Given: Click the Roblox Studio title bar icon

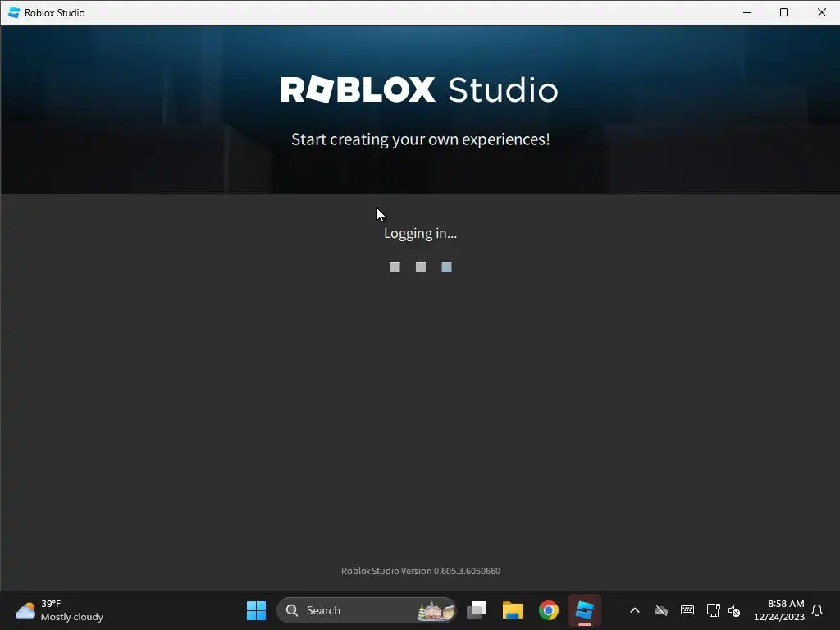Looking at the screenshot, I should (x=14, y=12).
